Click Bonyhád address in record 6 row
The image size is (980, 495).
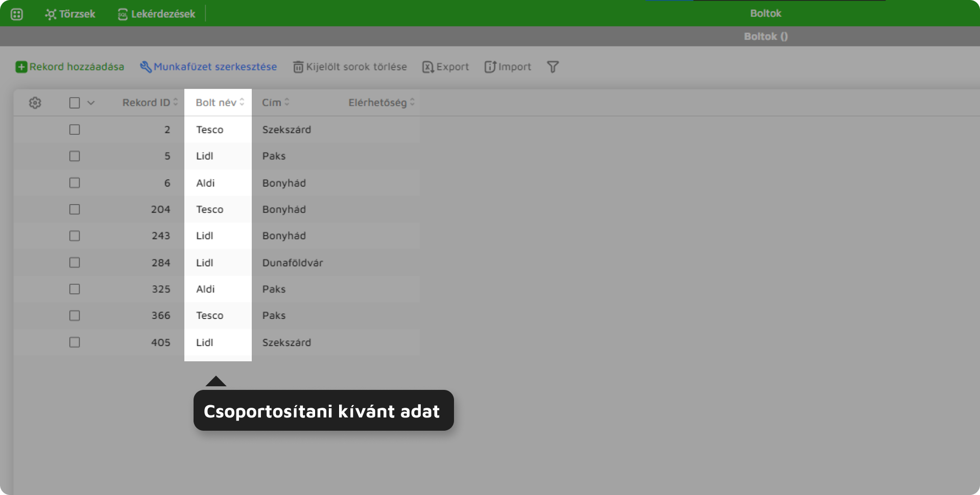284,183
